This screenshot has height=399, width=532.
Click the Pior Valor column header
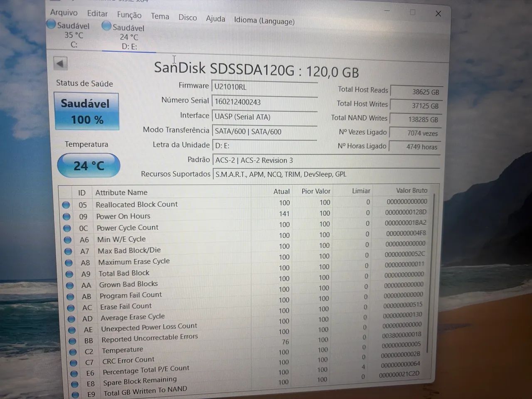pos(316,191)
